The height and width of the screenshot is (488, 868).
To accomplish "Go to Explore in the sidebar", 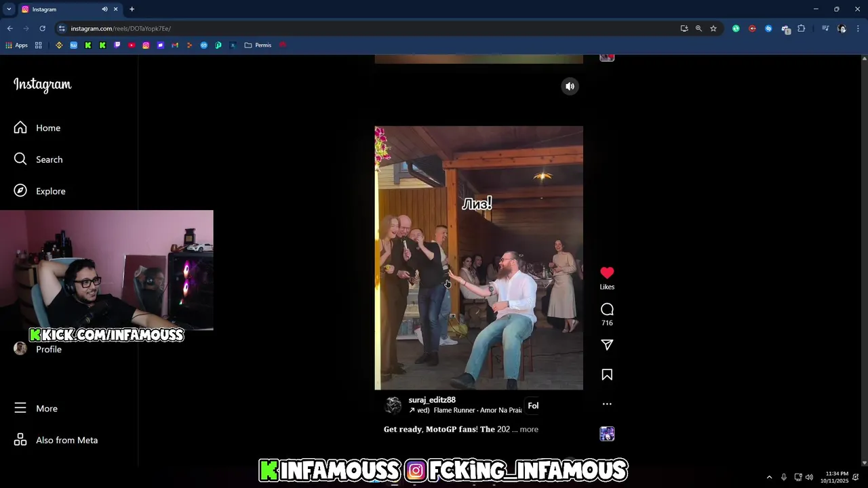I will tap(40, 191).
